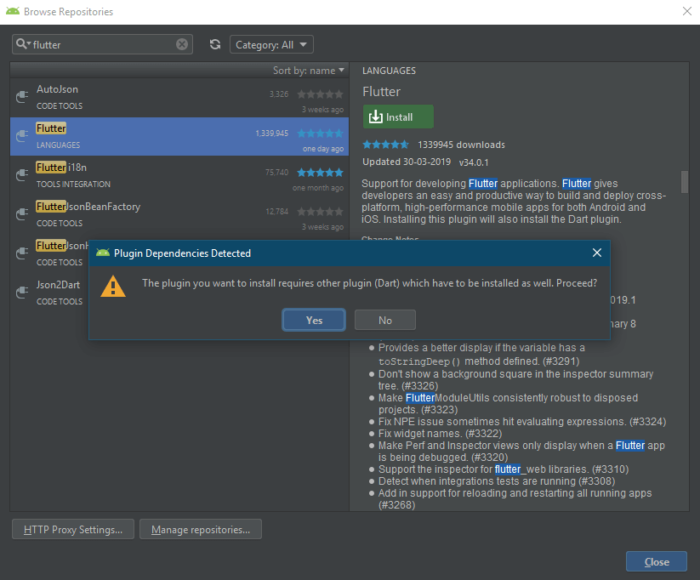
Task: Open HTTP Proxy Settings
Action: coord(73,529)
